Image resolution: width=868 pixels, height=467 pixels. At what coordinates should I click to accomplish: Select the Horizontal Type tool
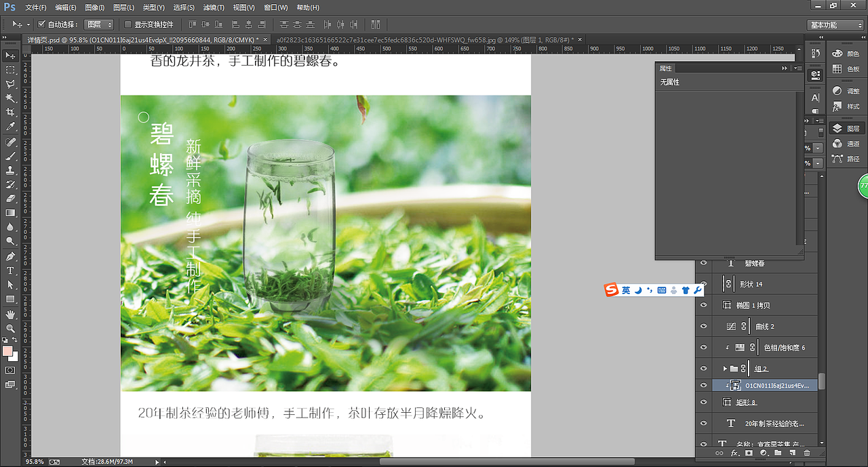10,271
